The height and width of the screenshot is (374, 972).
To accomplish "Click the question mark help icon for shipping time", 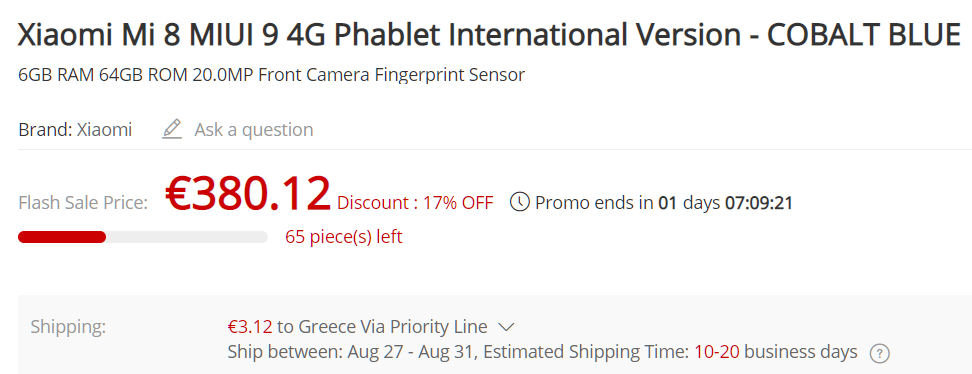I will (879, 354).
